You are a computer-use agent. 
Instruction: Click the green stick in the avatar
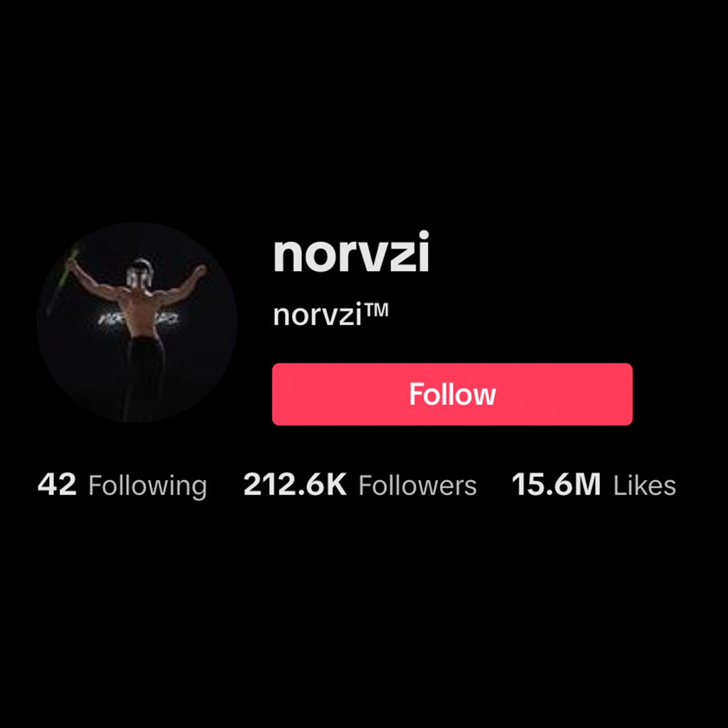point(62,280)
